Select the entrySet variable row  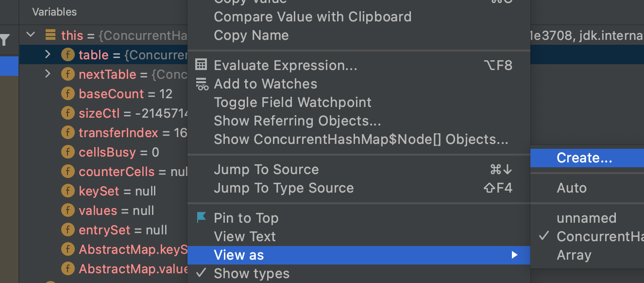(x=123, y=230)
